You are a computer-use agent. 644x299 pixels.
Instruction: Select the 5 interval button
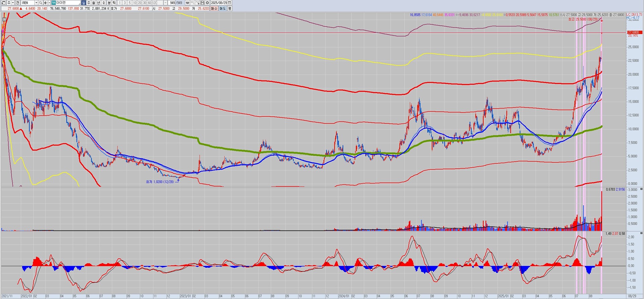pos(130,3)
